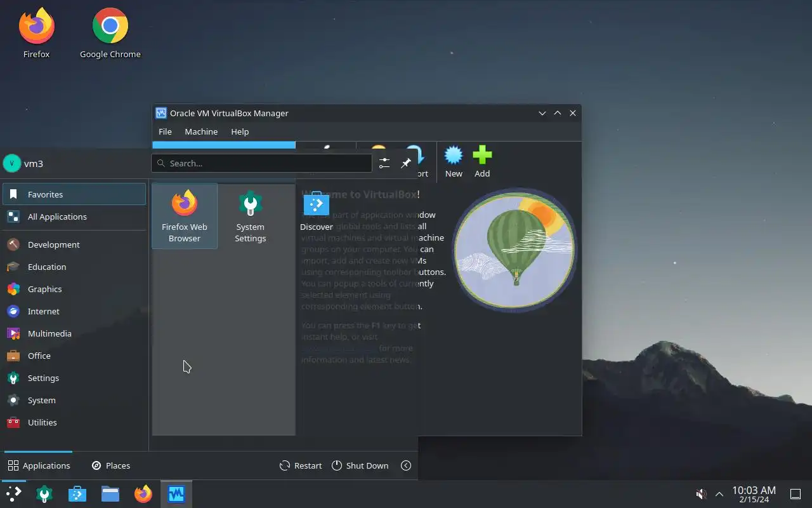Click show desktop button in panel
Screen dimensions: 812x508
point(796,494)
